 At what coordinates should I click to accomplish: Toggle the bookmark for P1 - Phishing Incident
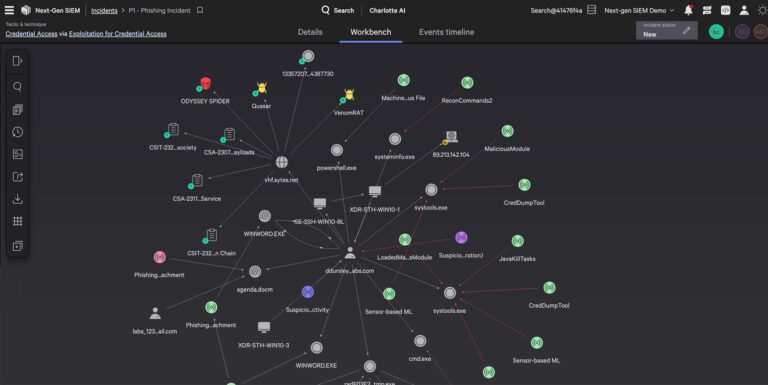[200, 10]
